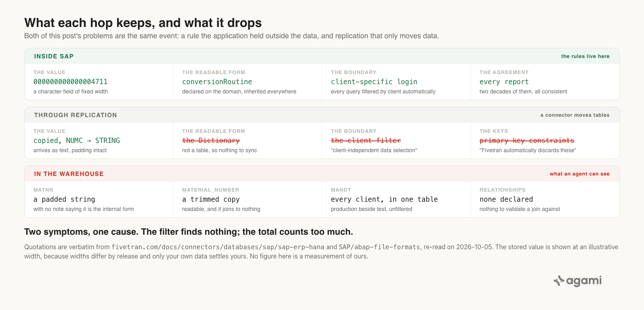644x310 pixels.
Task: Click the fivetran.com docs URL in the footnote
Action: (218, 247)
